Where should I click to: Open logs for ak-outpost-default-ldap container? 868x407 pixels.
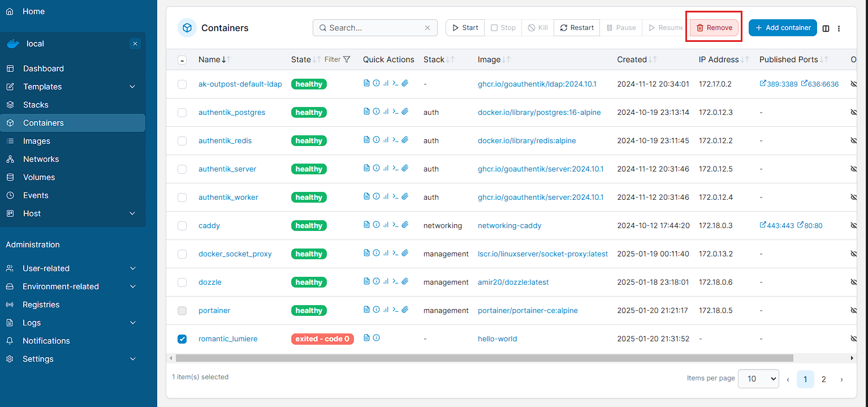click(366, 83)
